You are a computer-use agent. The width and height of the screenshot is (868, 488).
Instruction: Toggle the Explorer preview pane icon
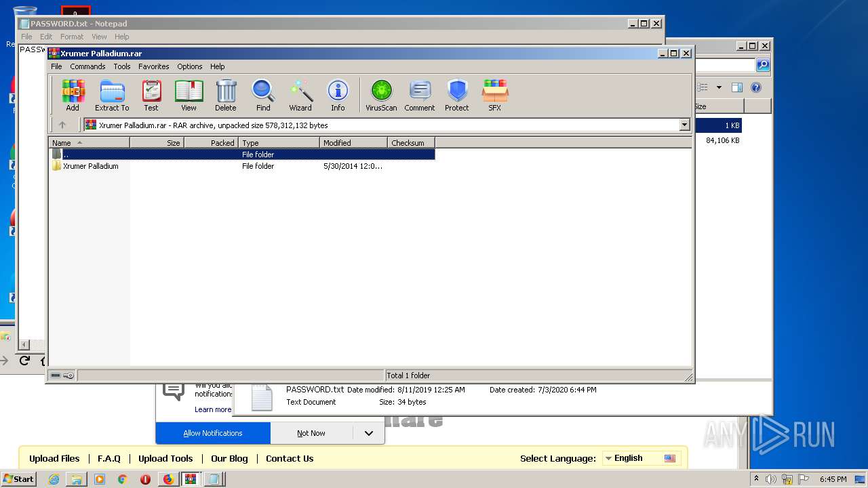(x=737, y=87)
